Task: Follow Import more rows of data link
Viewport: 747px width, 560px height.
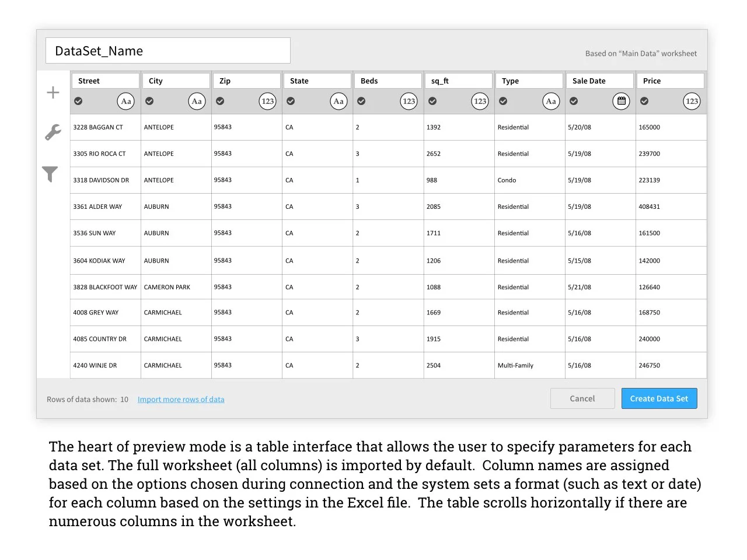Action: coord(181,399)
